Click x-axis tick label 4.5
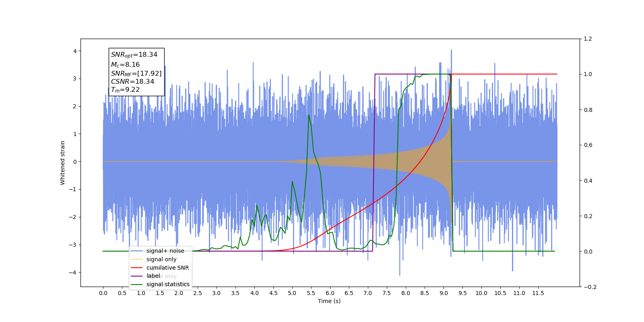This screenshot has height=322, width=644. click(273, 293)
